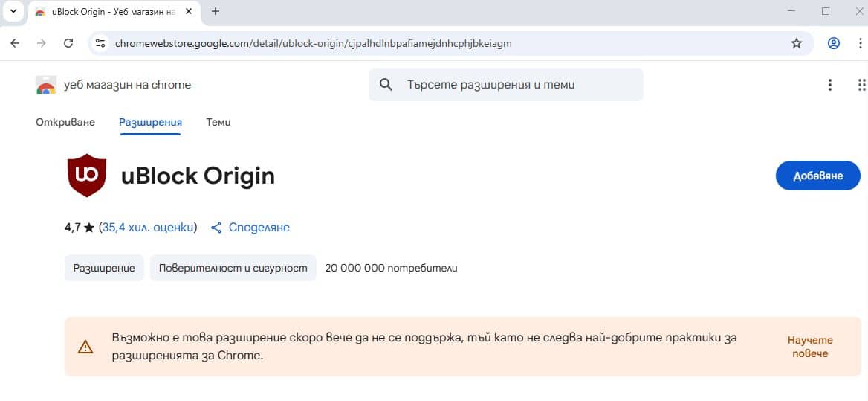Click the Споделяне share link

(250, 228)
